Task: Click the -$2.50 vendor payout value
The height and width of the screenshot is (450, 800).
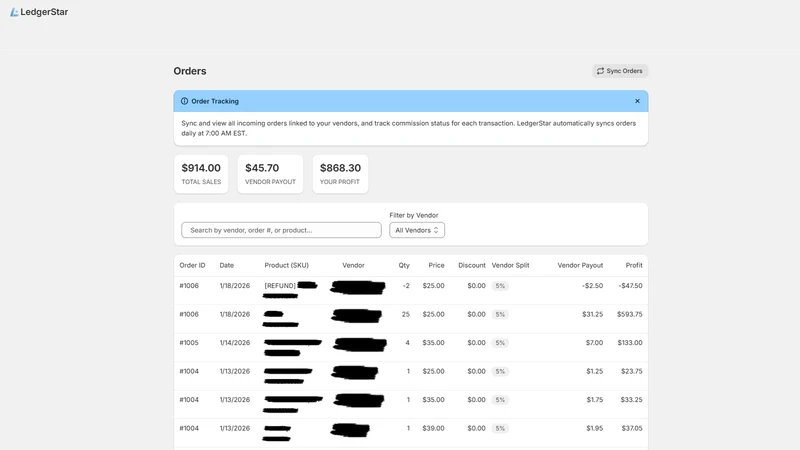Action: pos(592,286)
